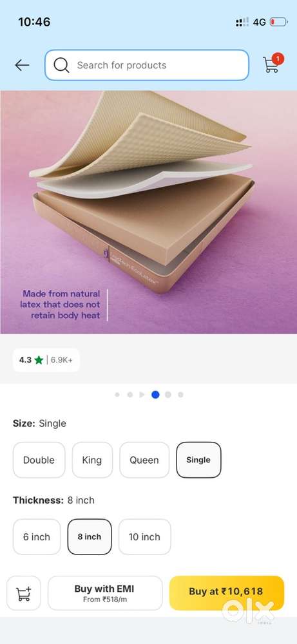Tap Buy with EMI button

pos(105,593)
